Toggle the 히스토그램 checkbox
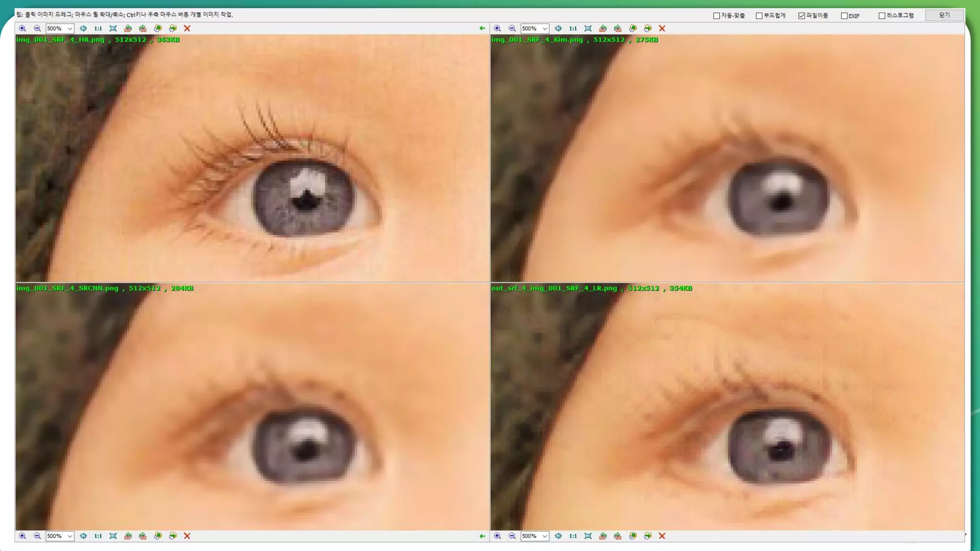The height and width of the screenshot is (551, 980). (x=882, y=16)
